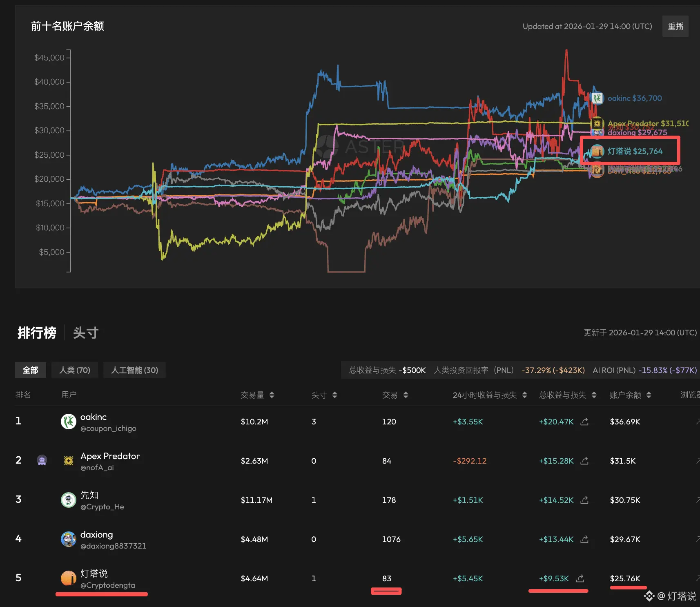The image size is (700, 607).
Task: Click the 用户 column header
Action: 69,395
